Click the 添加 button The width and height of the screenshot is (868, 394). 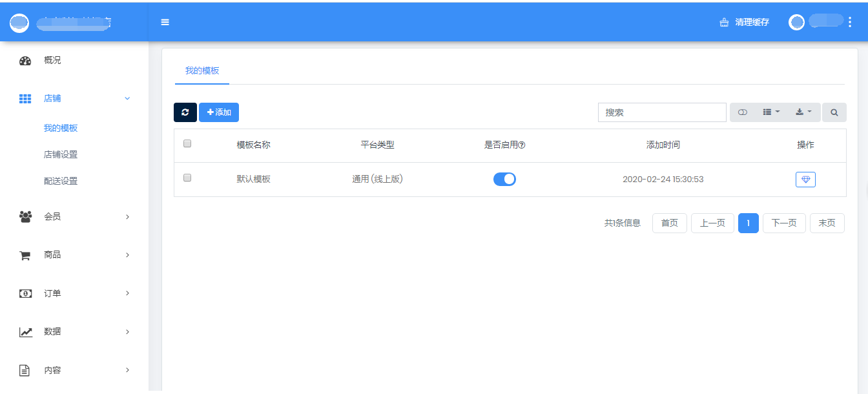click(x=219, y=112)
